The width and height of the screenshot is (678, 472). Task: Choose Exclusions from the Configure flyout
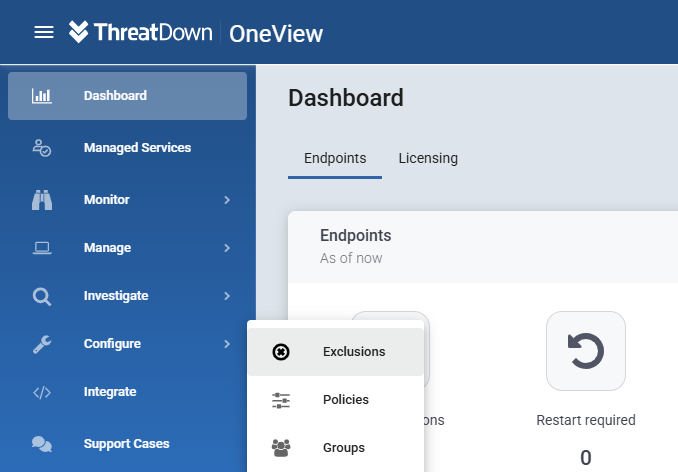click(x=336, y=352)
